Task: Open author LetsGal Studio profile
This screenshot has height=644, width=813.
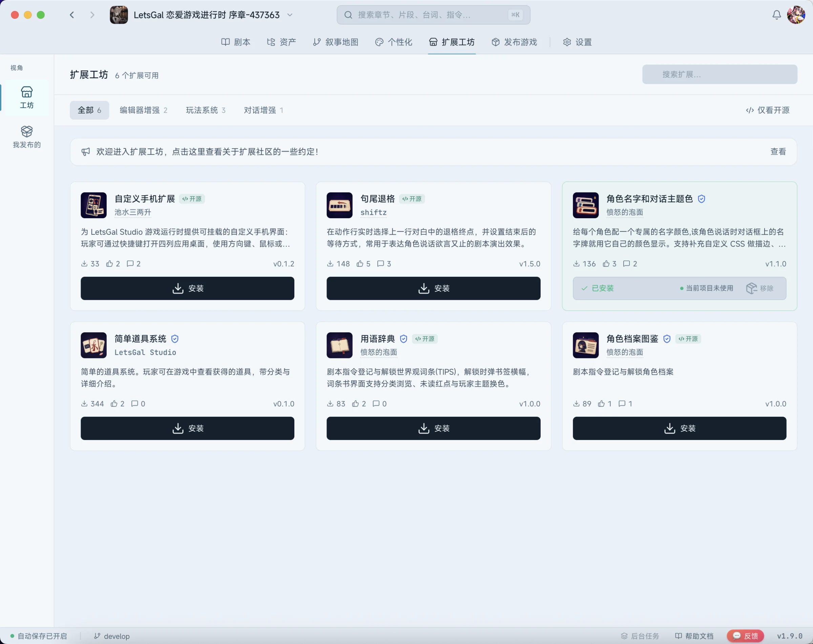Action: [x=145, y=352]
